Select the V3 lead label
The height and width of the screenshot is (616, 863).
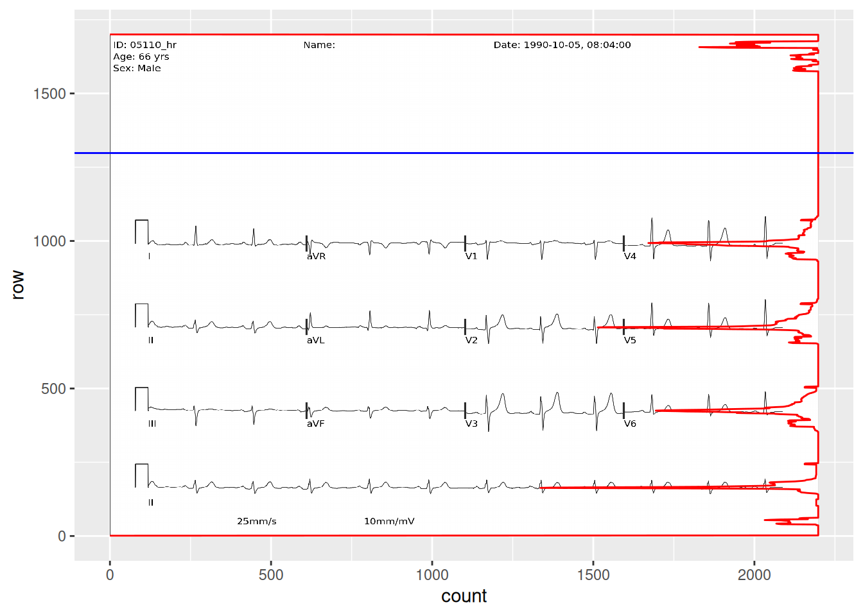pos(471,424)
